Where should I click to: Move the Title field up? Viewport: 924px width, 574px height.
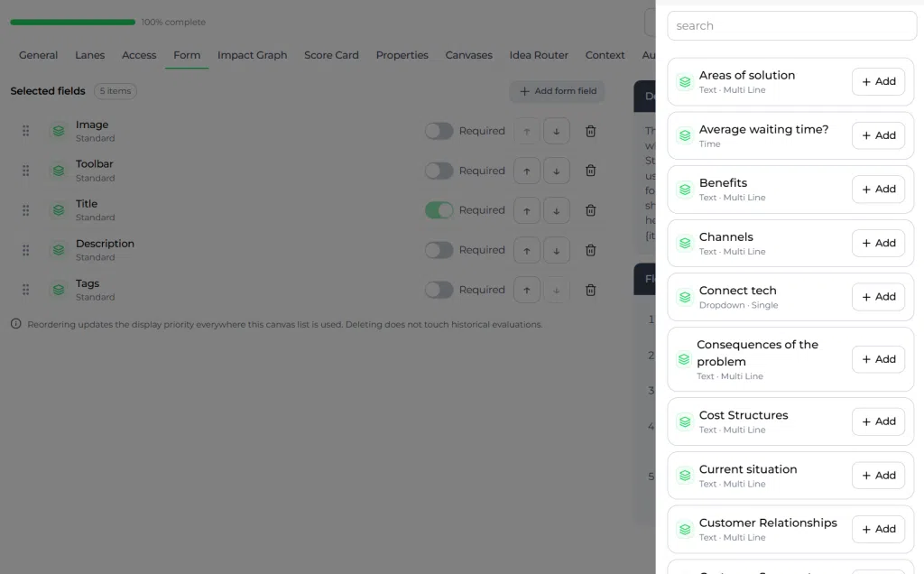(527, 210)
